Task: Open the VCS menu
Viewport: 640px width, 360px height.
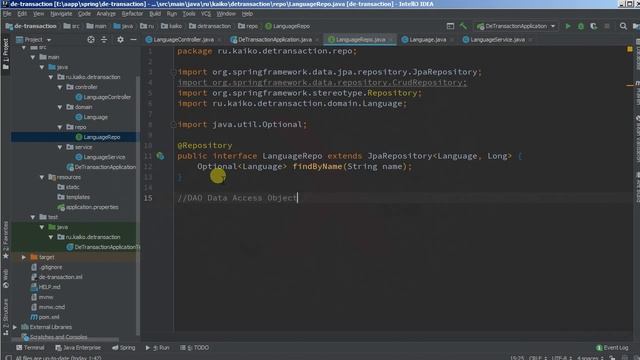Action: 206,14
